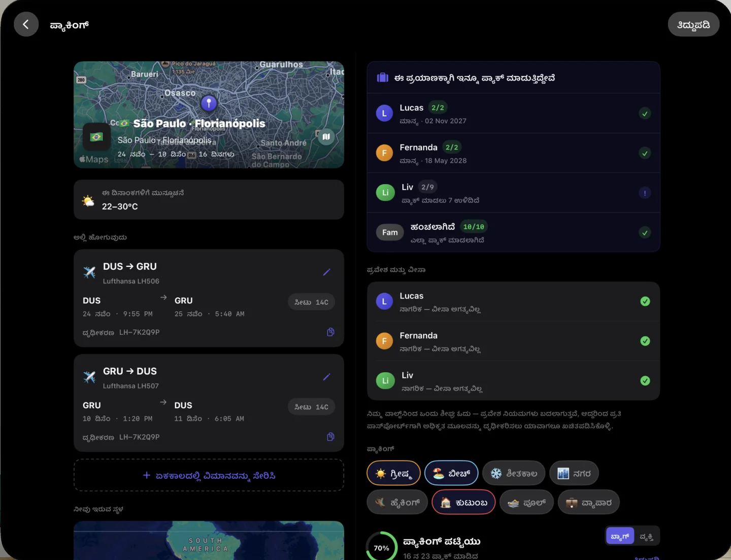Tap the map pin on São Paulo

click(x=209, y=103)
